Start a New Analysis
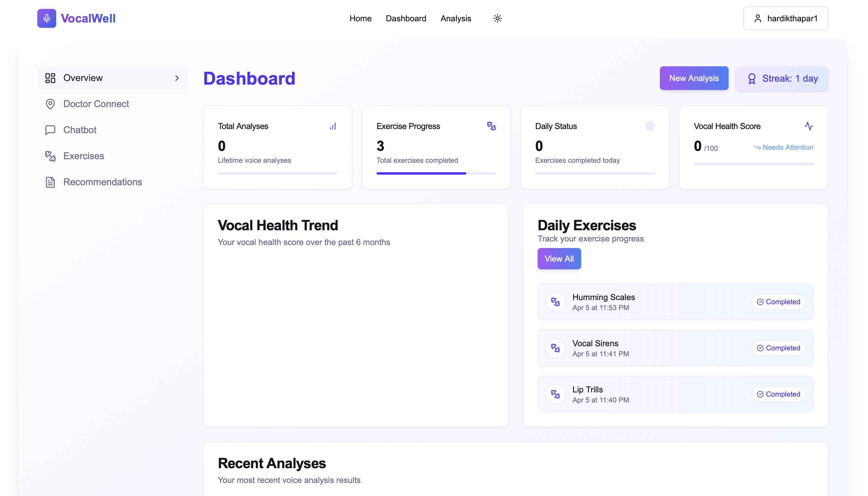868x496 pixels. tap(694, 78)
